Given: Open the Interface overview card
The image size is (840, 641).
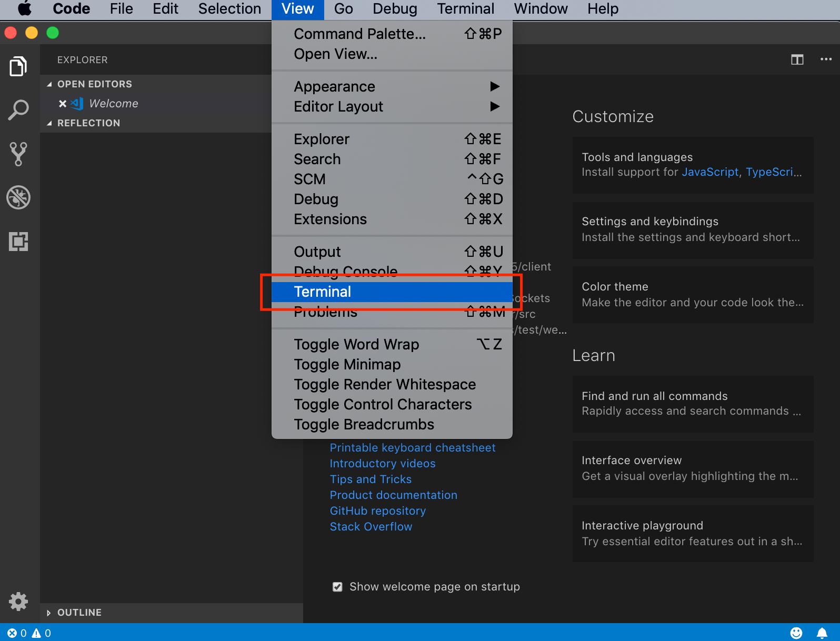Looking at the screenshot, I should coord(693,469).
